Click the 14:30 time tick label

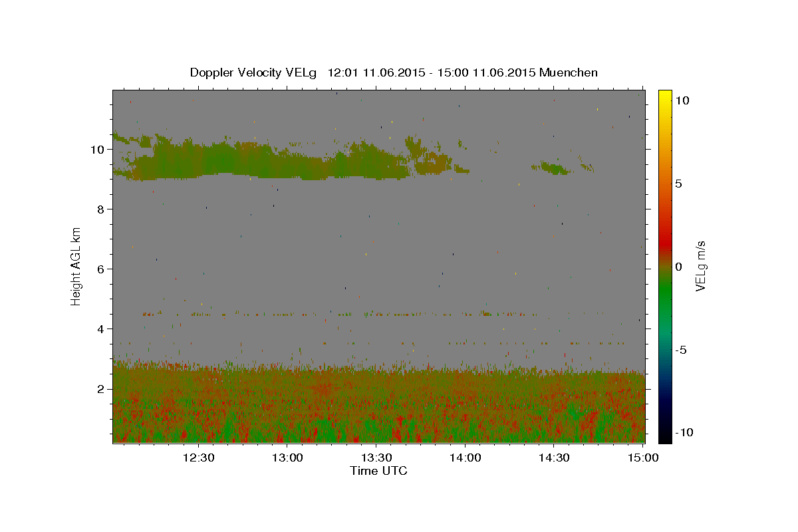pyautogui.click(x=553, y=458)
